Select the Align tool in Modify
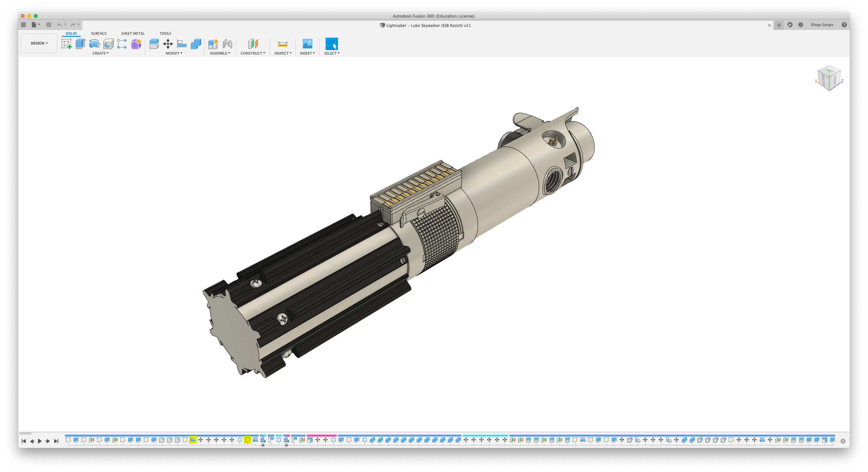Screen dimensions: 868x472 [182, 44]
